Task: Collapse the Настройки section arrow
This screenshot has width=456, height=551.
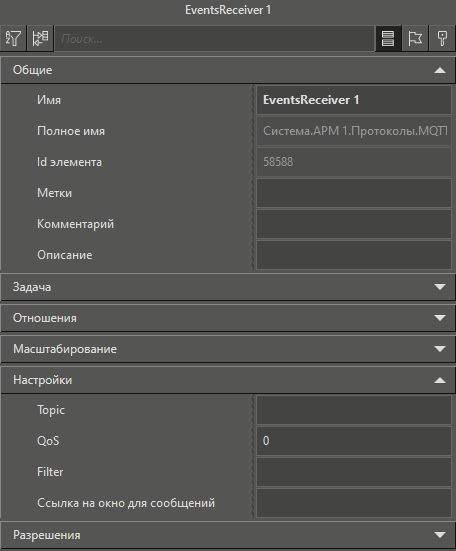Action: [x=440, y=380]
